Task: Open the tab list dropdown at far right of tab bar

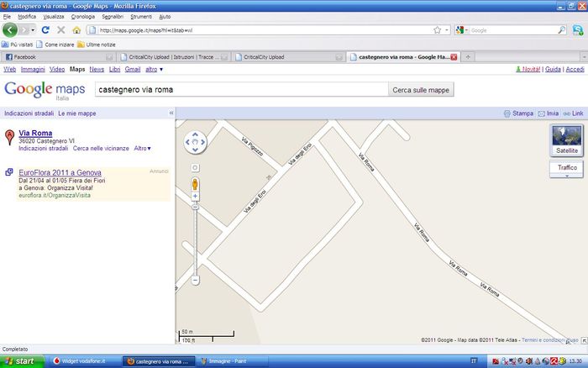Action: tap(584, 57)
